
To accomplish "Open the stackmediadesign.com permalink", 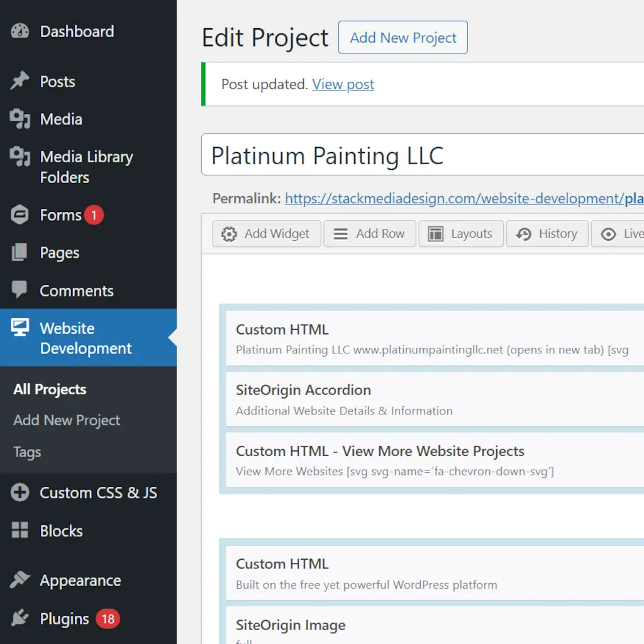I will (464, 198).
